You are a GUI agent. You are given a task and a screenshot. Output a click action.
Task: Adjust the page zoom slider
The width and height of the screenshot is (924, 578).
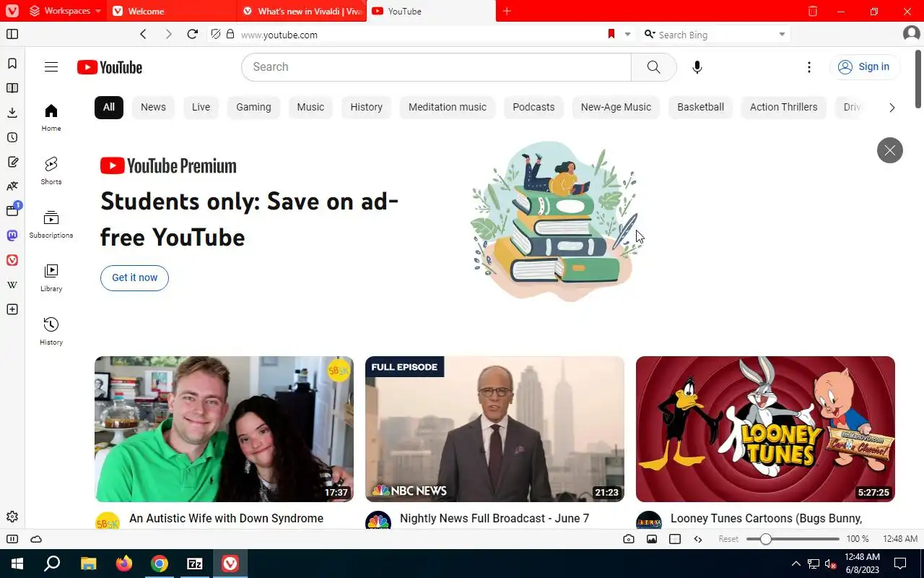coord(793,539)
